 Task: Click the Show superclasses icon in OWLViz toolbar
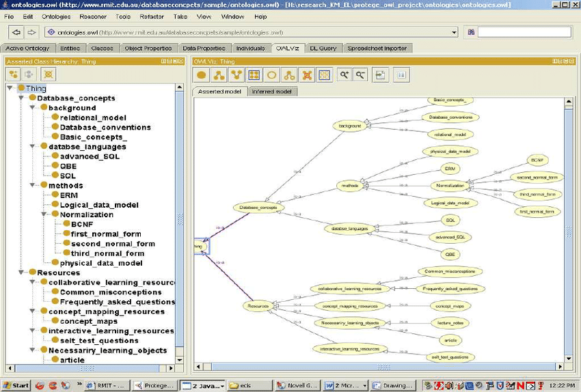coord(237,75)
